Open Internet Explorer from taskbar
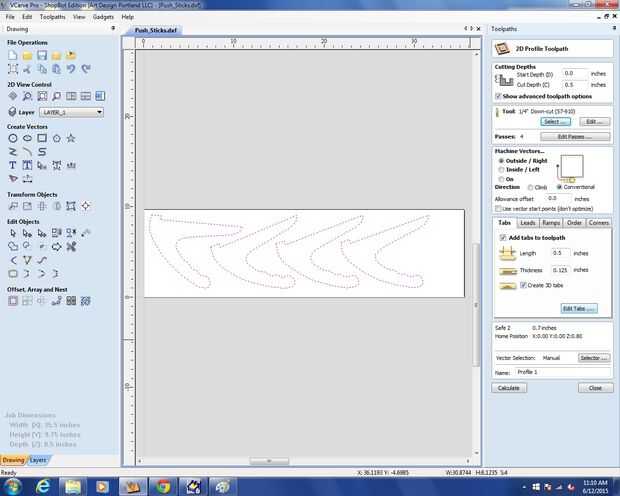Screen dimensions: 620x496 coord(42,487)
